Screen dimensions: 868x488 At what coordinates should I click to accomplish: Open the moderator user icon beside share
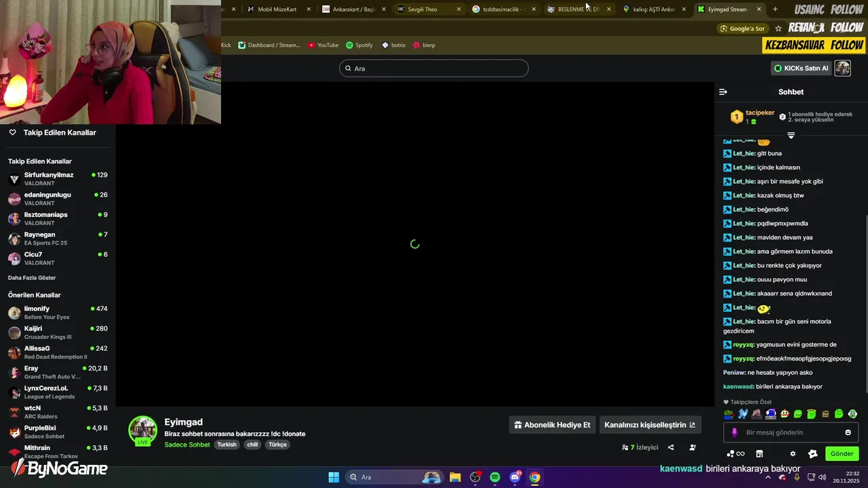(x=692, y=447)
